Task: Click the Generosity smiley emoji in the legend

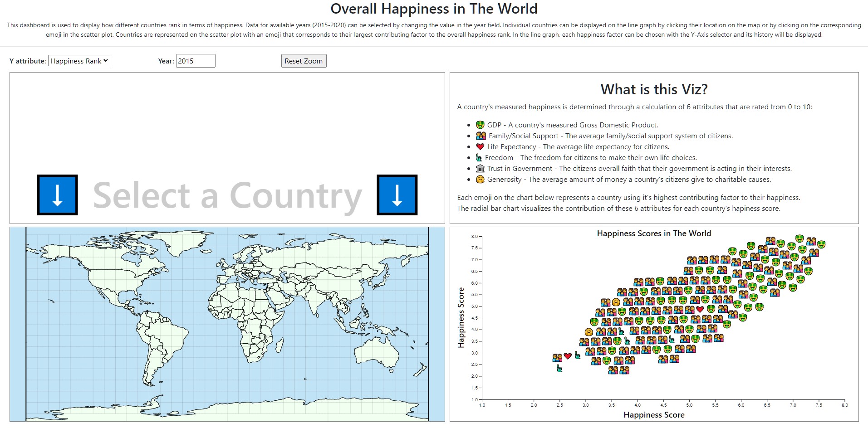Action: [x=480, y=180]
